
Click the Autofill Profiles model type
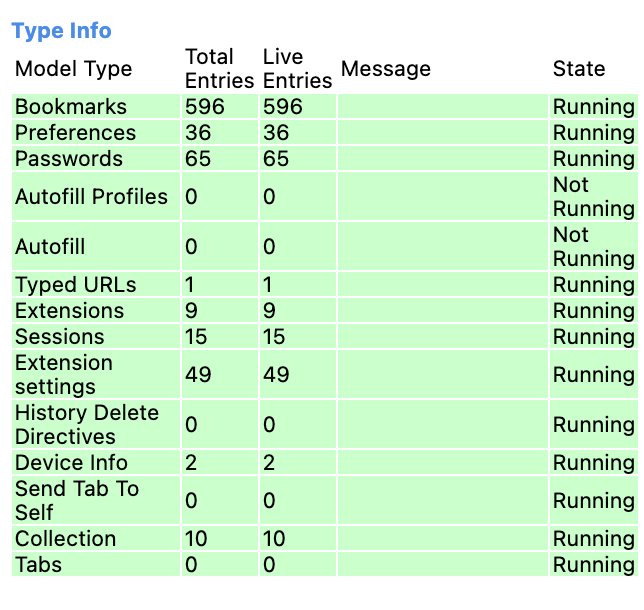click(92, 196)
